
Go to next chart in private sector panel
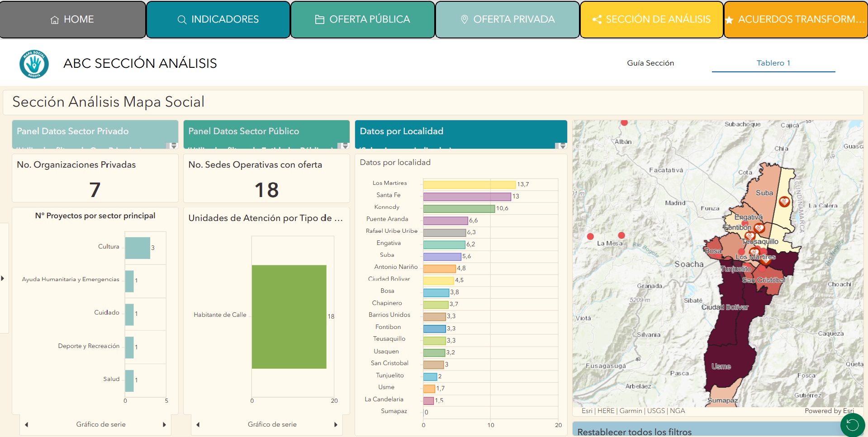click(x=164, y=425)
